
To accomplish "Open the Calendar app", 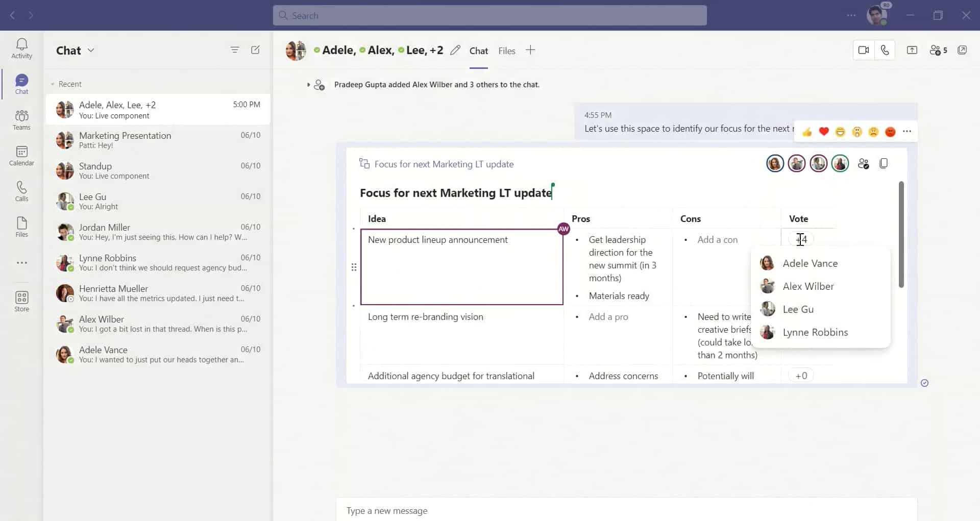I will click(x=21, y=156).
